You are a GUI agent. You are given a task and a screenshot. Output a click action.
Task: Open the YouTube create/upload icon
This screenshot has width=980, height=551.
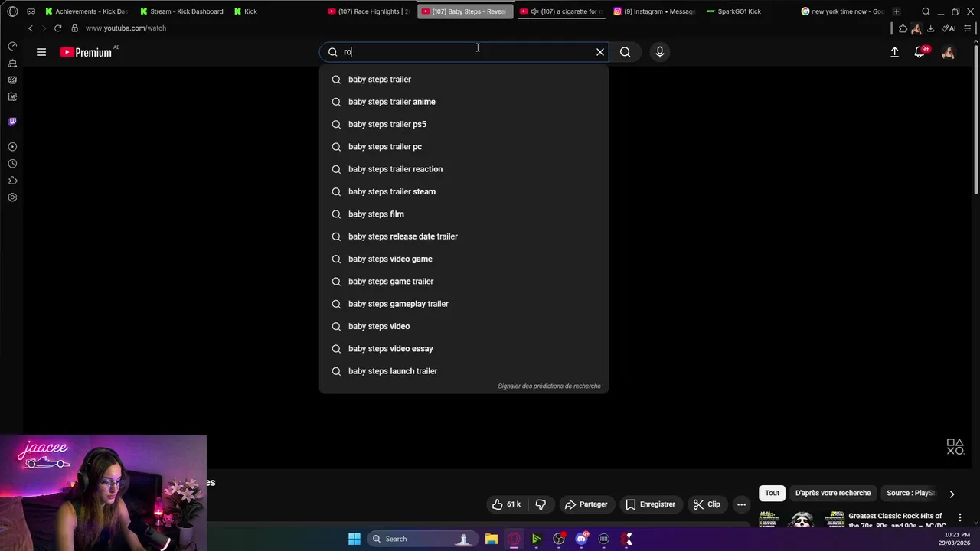(894, 52)
